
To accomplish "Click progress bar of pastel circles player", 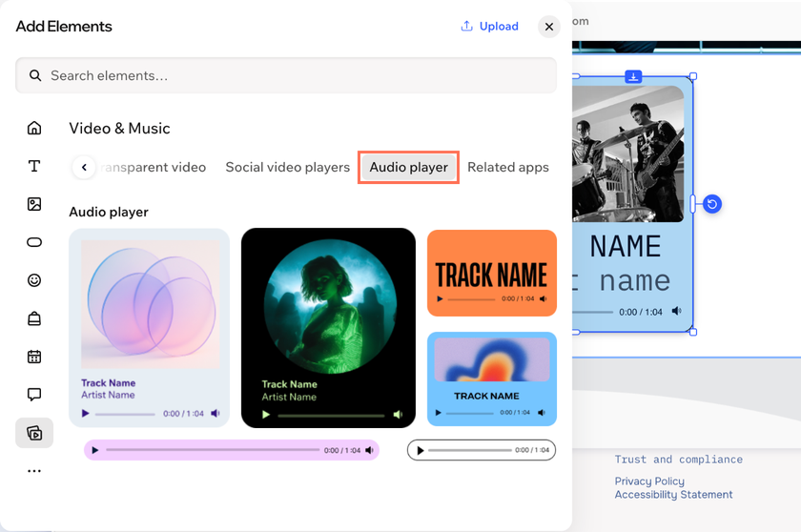I will [125, 414].
